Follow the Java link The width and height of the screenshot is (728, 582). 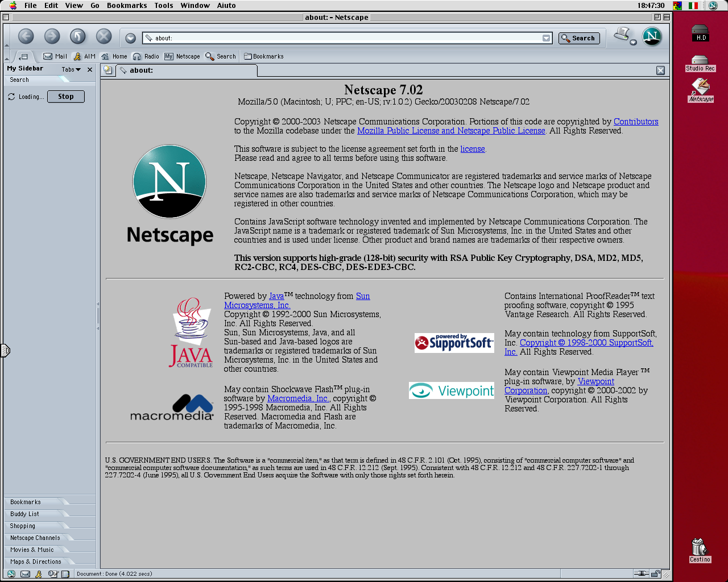tap(276, 296)
